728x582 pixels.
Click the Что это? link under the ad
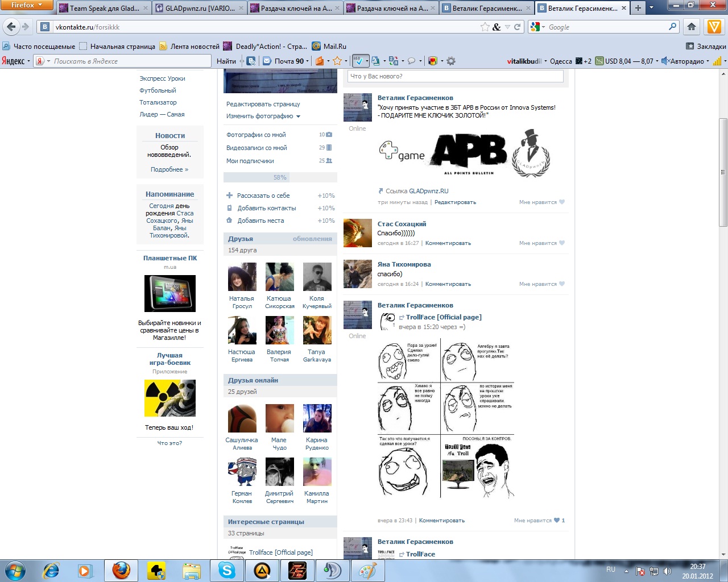click(169, 443)
